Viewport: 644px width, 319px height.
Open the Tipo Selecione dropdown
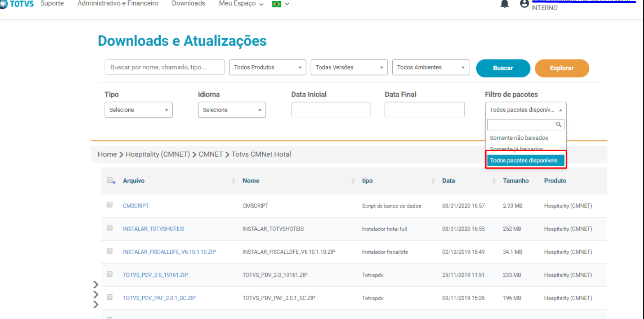(x=139, y=110)
